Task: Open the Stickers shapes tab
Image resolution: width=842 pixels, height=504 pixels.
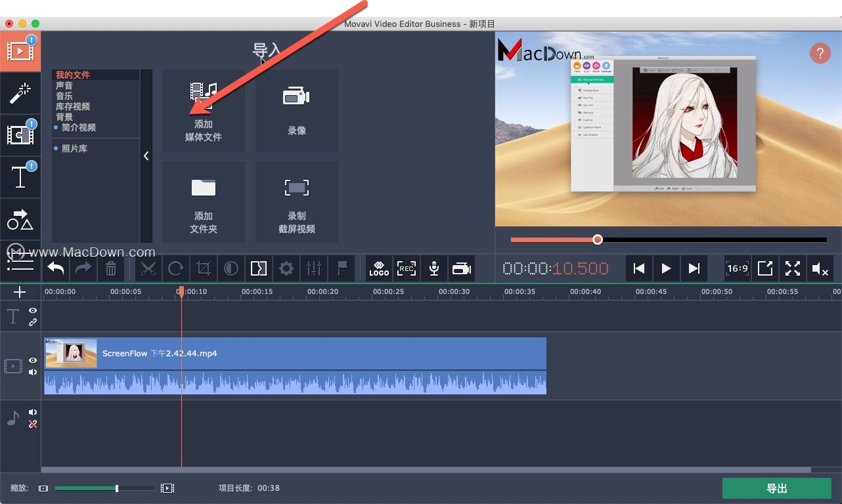Action: tap(20, 219)
